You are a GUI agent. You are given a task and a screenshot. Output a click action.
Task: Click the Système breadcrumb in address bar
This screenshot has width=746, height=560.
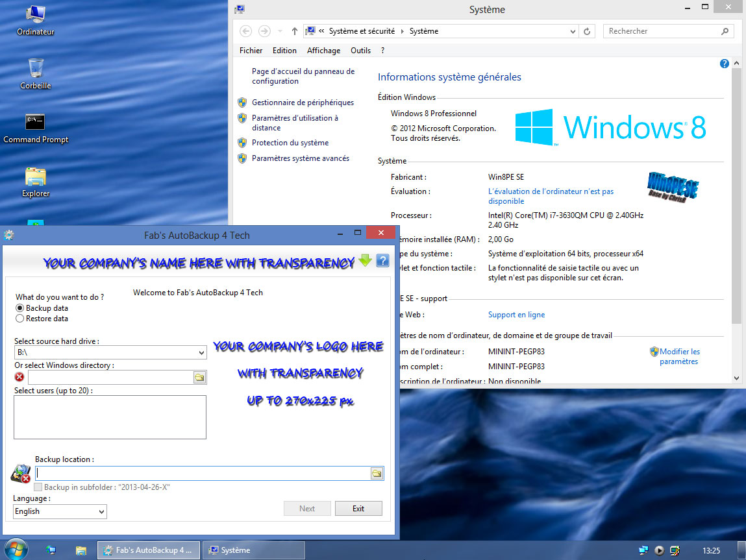[424, 31]
